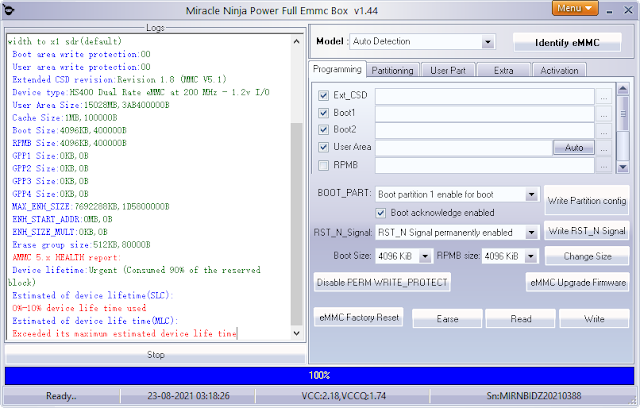Click the logs vertical scrollbar thumb
This screenshot has height=408, width=640.
(296, 224)
